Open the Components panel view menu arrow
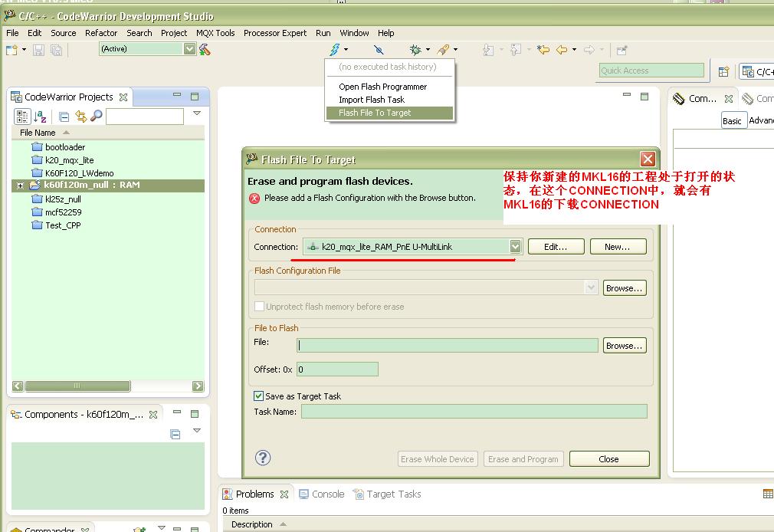This screenshot has width=774, height=532. (x=197, y=430)
